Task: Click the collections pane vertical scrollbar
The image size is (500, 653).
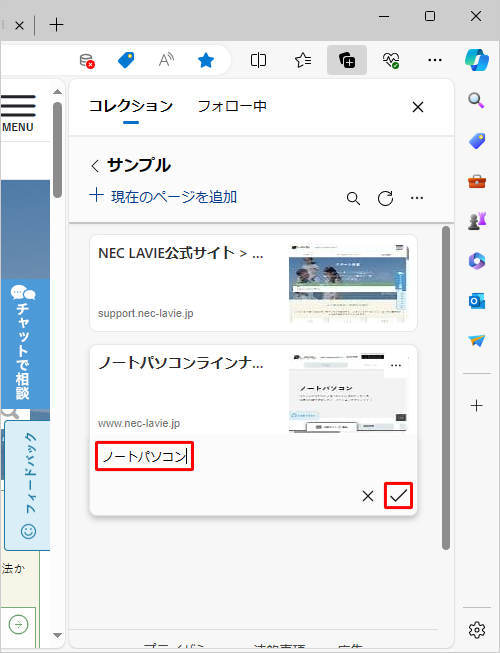Action: 446,388
